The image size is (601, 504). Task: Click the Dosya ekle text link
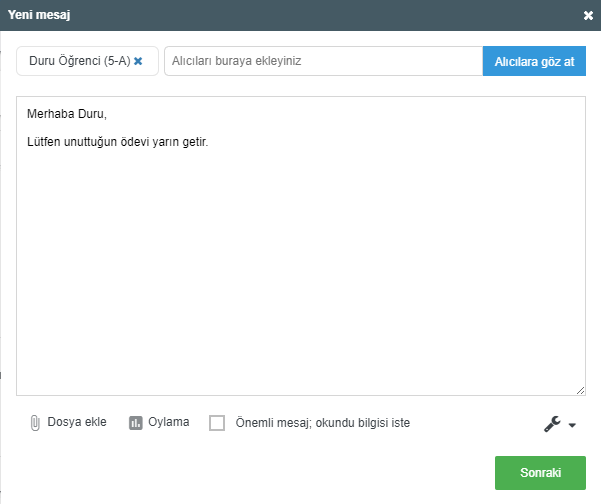[76, 422]
